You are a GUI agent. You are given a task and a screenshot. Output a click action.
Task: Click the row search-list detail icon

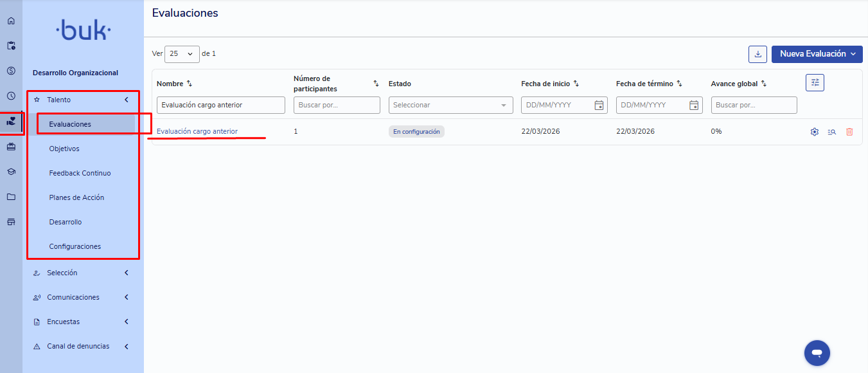tap(831, 132)
